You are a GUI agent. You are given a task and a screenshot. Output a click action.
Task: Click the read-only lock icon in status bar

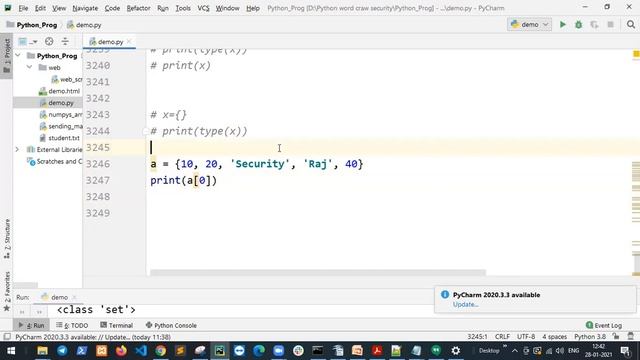click(x=616, y=337)
